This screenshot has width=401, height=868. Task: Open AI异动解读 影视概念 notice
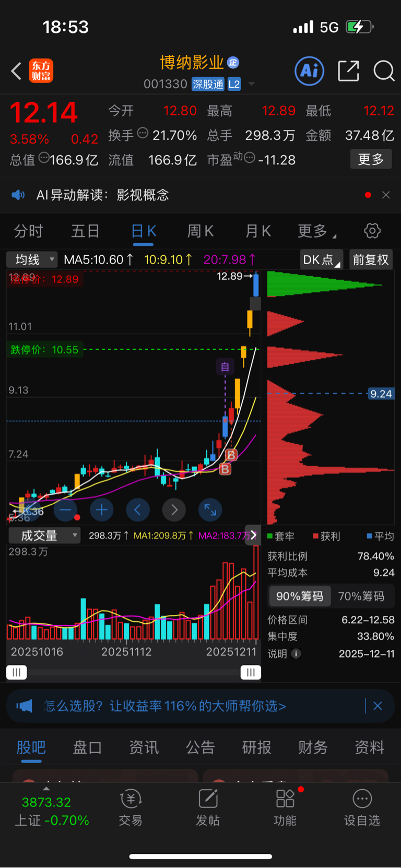[103, 195]
